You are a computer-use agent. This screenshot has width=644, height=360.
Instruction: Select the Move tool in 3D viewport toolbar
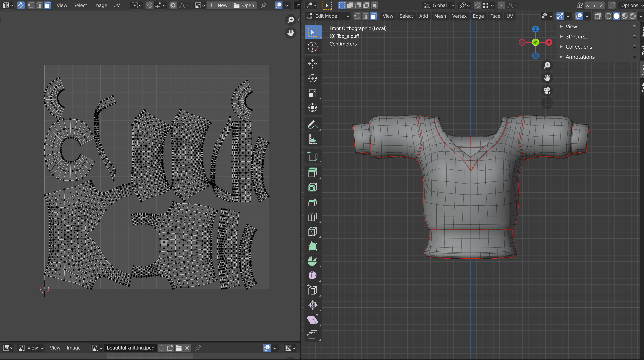click(312, 63)
